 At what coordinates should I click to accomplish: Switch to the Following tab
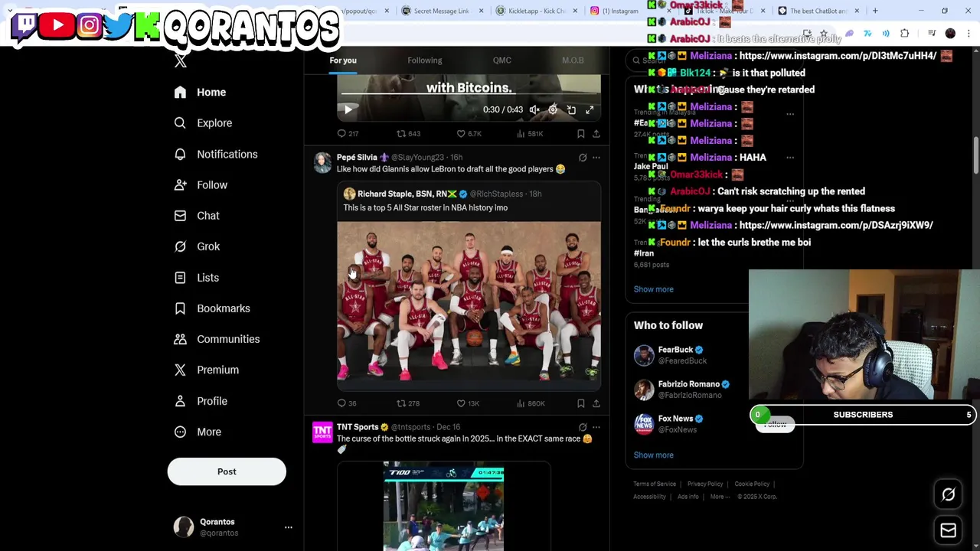(x=424, y=60)
